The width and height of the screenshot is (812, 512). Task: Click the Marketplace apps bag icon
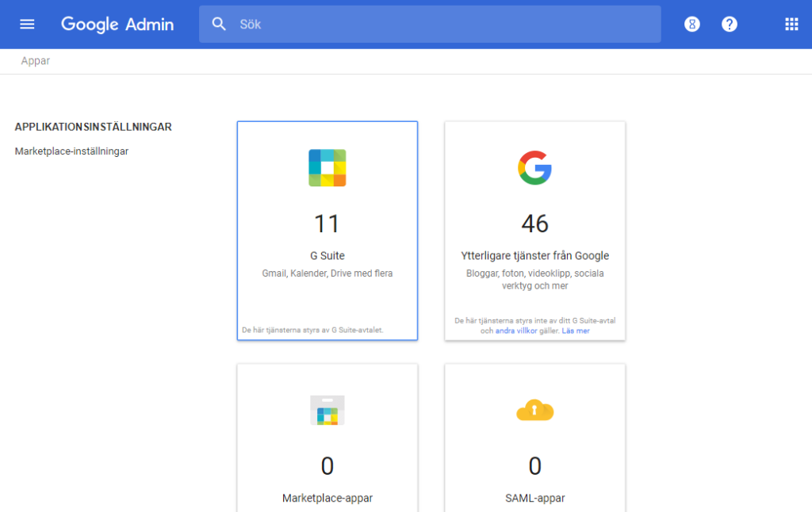pyautogui.click(x=327, y=411)
